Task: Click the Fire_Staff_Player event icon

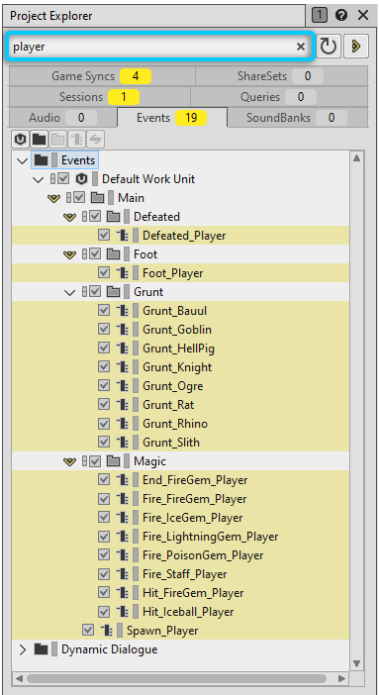Action: [122, 574]
